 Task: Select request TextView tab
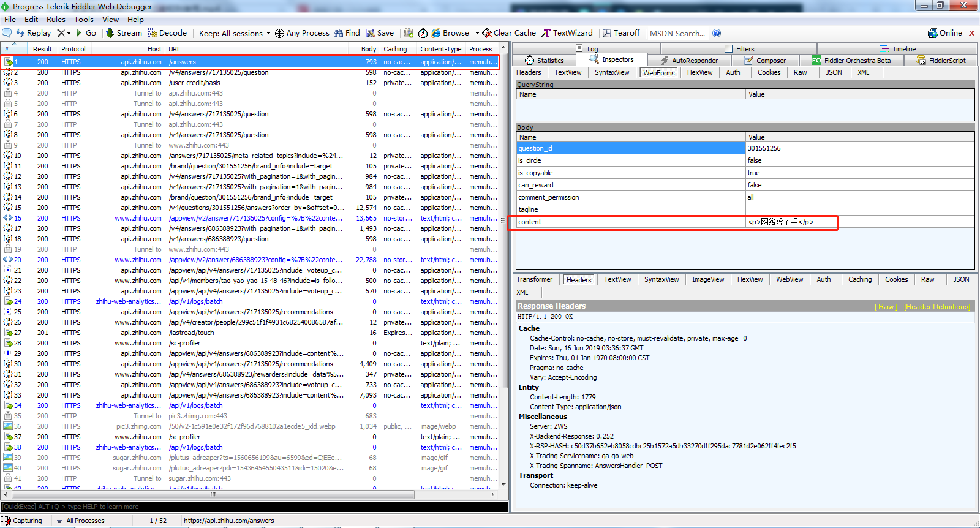(568, 72)
